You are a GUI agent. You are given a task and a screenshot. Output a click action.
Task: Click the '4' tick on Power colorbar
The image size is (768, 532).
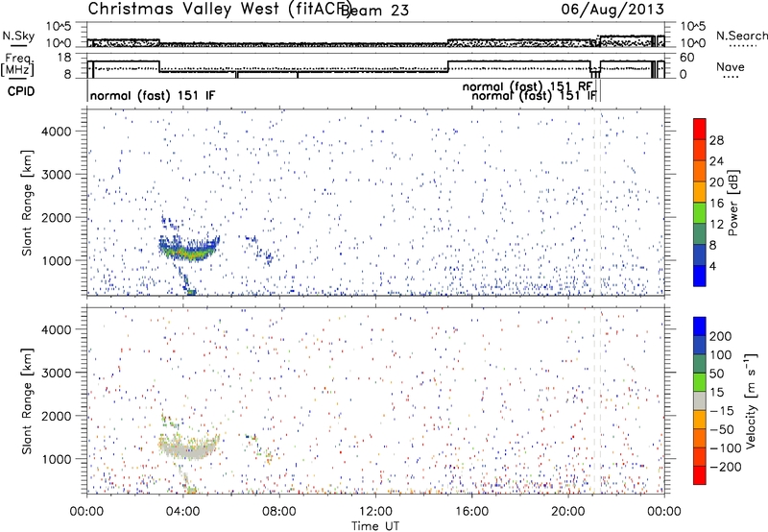pos(712,266)
